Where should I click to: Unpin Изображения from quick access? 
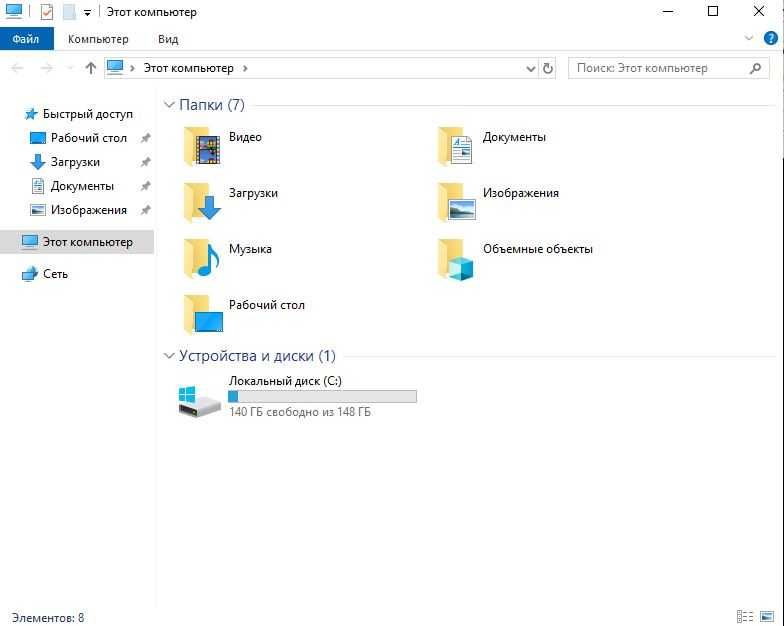(x=146, y=210)
